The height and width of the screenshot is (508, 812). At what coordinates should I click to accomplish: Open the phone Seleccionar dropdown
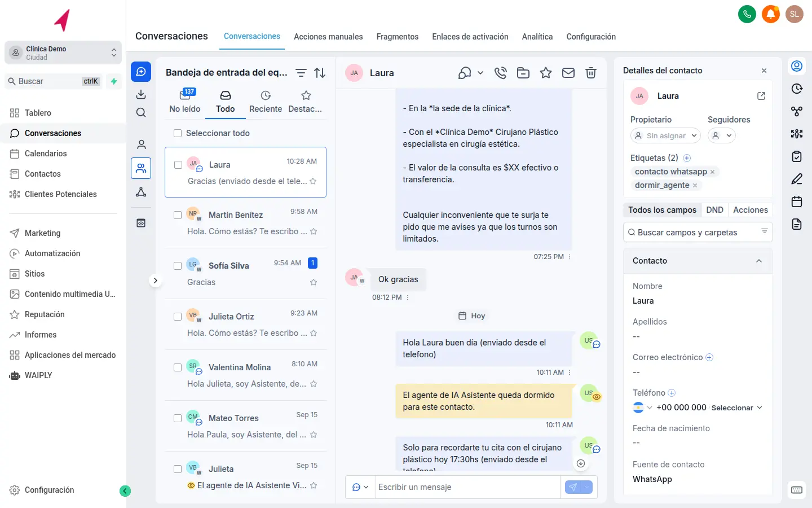click(x=736, y=408)
